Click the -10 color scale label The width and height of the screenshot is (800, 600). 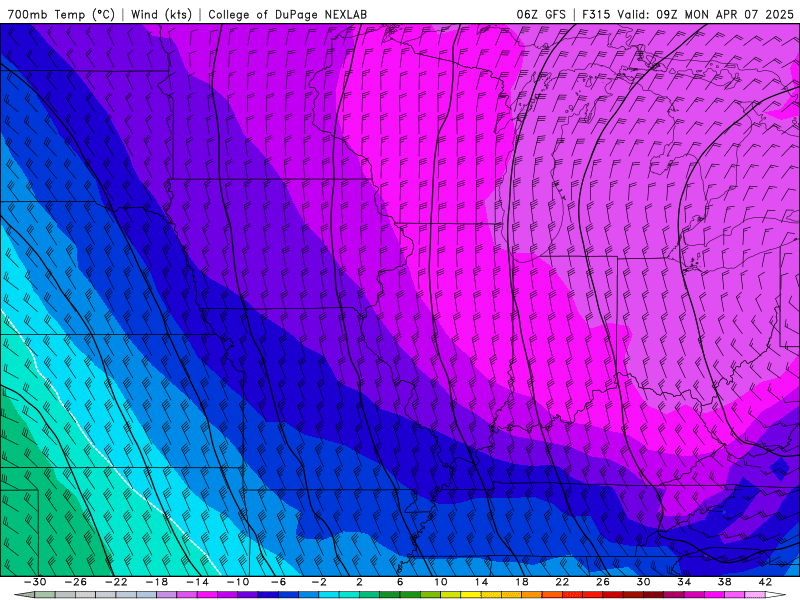coord(238,582)
